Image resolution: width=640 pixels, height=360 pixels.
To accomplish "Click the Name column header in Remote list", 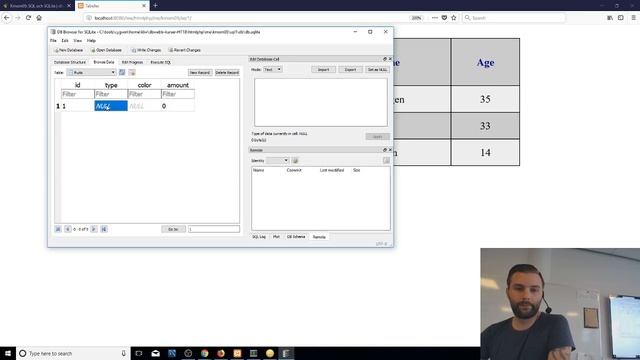I will (x=258, y=170).
